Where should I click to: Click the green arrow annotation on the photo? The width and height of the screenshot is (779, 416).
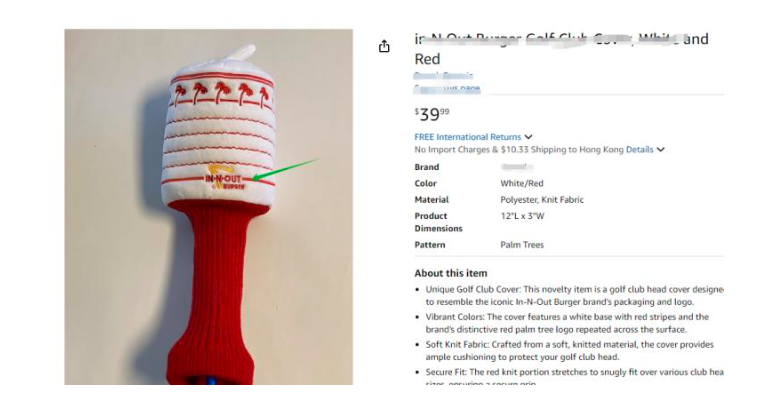pos(286,169)
